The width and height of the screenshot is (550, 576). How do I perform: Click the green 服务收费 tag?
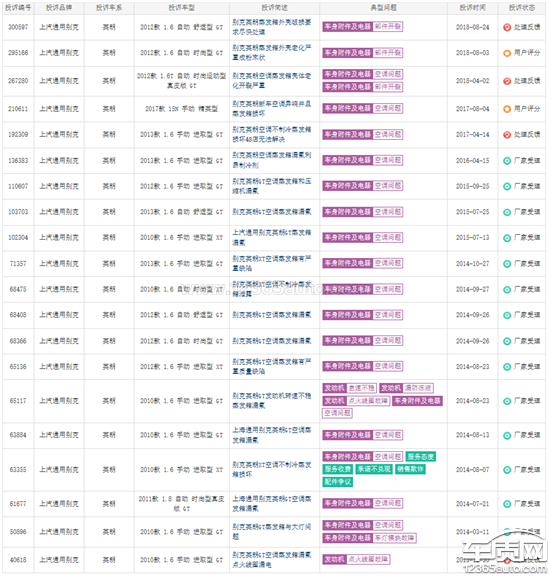click(338, 469)
